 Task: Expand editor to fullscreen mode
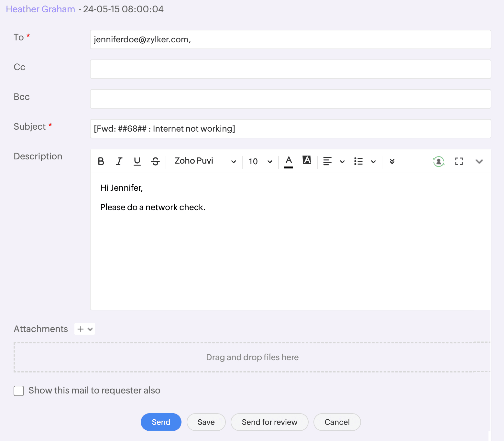coord(459,161)
